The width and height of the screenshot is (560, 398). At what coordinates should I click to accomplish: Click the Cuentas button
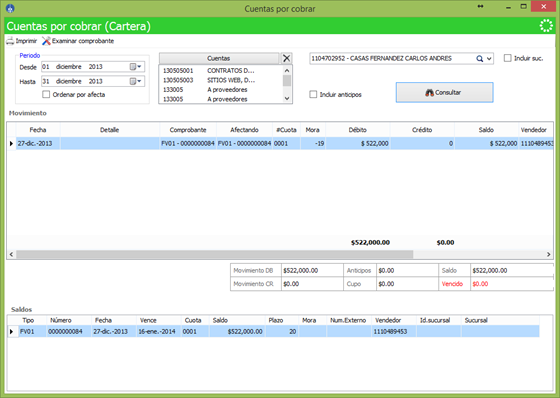(x=219, y=58)
